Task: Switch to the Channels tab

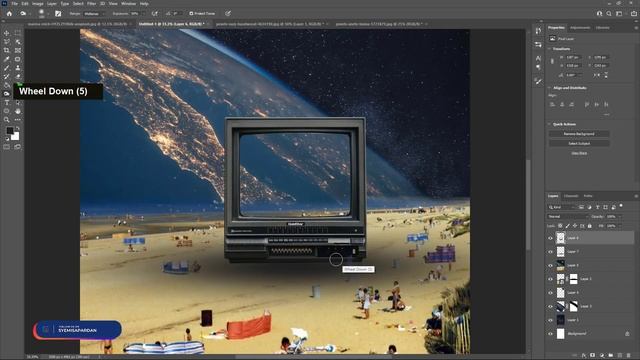Action: click(571, 196)
